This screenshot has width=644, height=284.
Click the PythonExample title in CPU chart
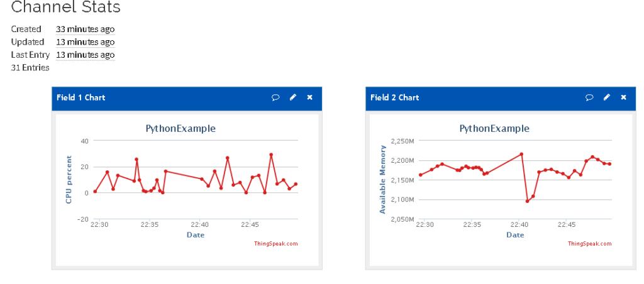[x=180, y=128]
